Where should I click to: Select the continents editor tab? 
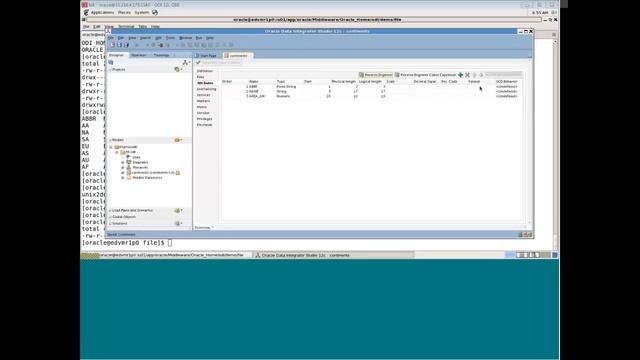[x=238, y=56]
